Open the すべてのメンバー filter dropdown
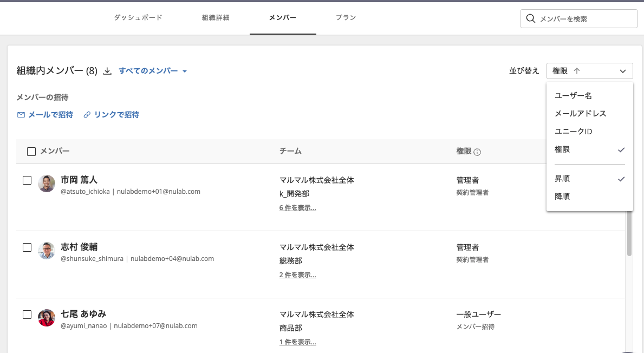644x353 pixels. (153, 71)
